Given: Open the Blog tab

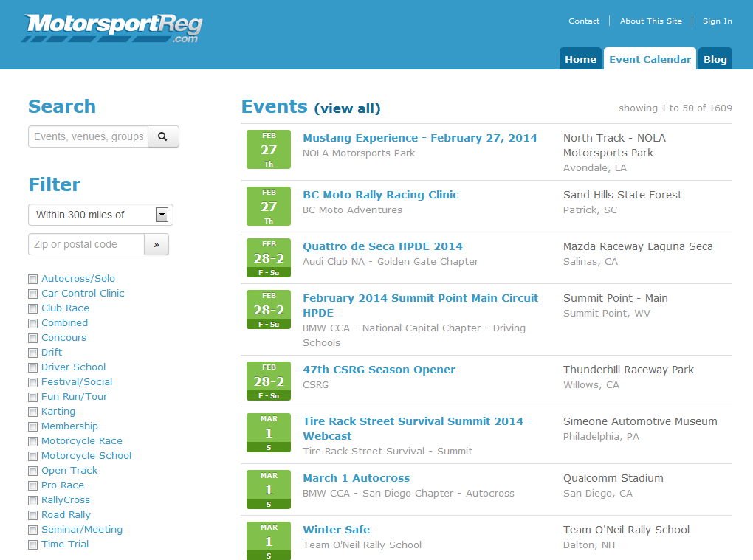Looking at the screenshot, I should point(715,59).
